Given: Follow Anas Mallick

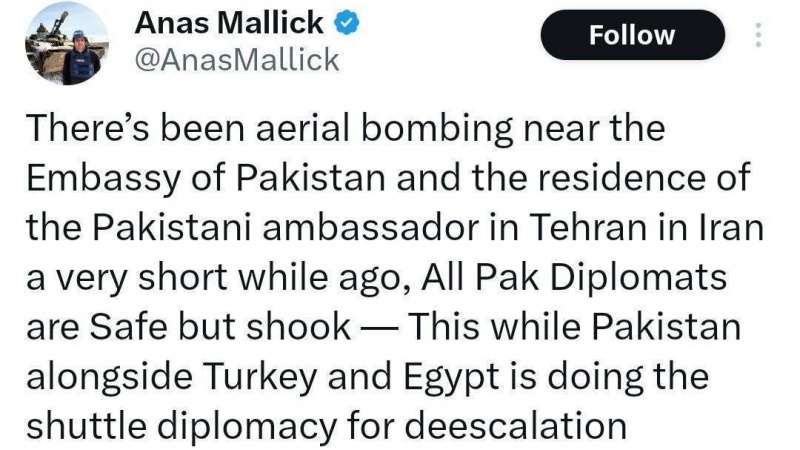Looking at the screenshot, I should (x=632, y=35).
